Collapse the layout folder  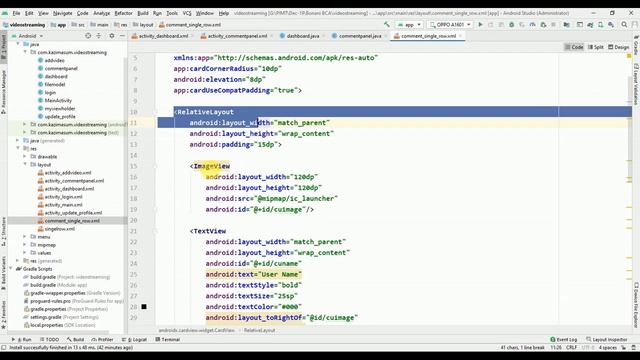pos(25,164)
